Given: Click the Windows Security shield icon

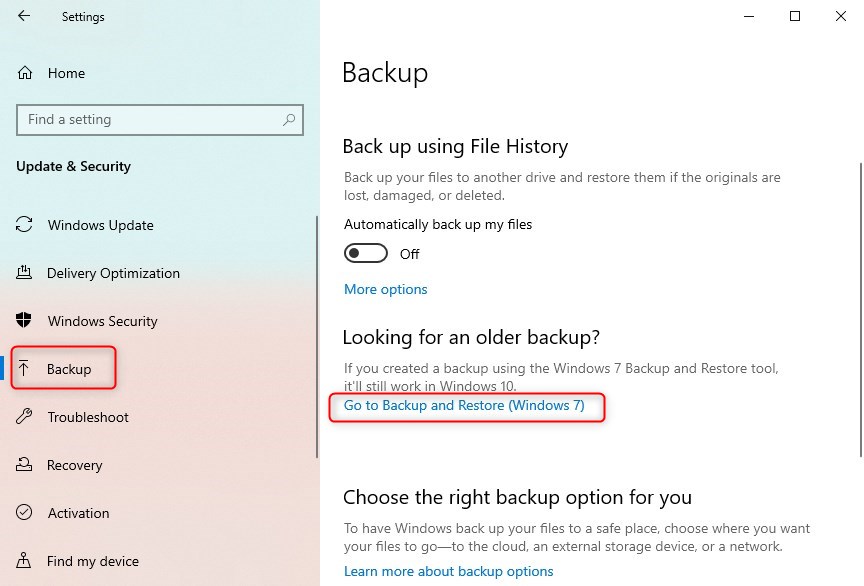Looking at the screenshot, I should pos(26,321).
